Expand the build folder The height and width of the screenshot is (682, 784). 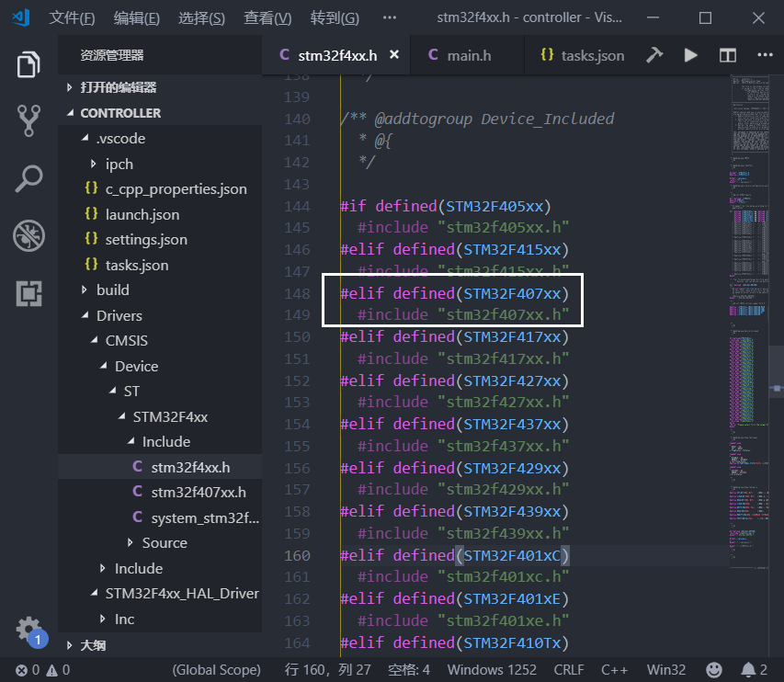[x=112, y=290]
